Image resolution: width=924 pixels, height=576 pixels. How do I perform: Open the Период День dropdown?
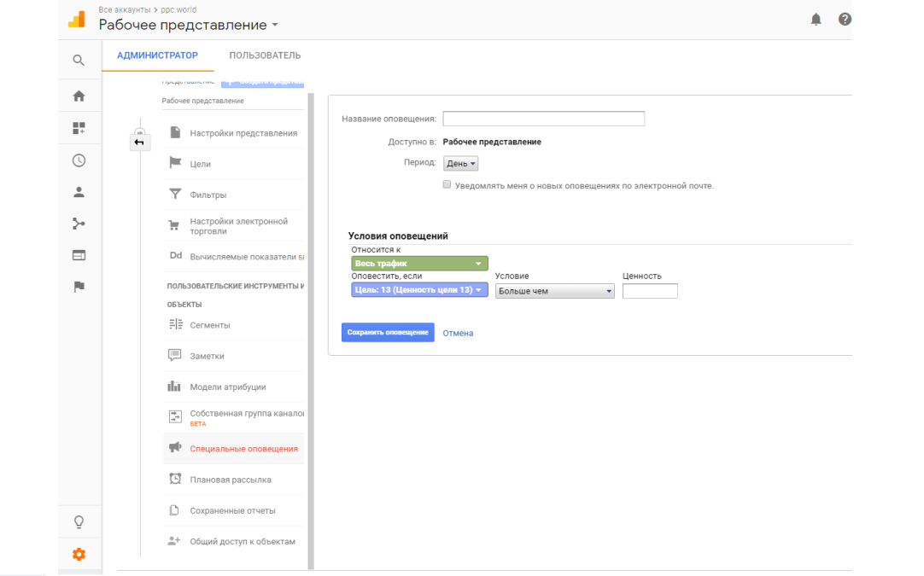coord(460,164)
